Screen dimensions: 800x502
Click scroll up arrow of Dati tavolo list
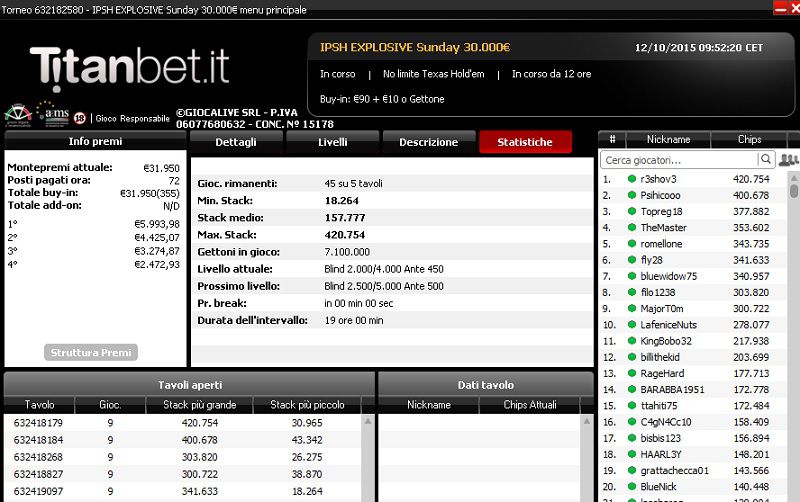587,421
